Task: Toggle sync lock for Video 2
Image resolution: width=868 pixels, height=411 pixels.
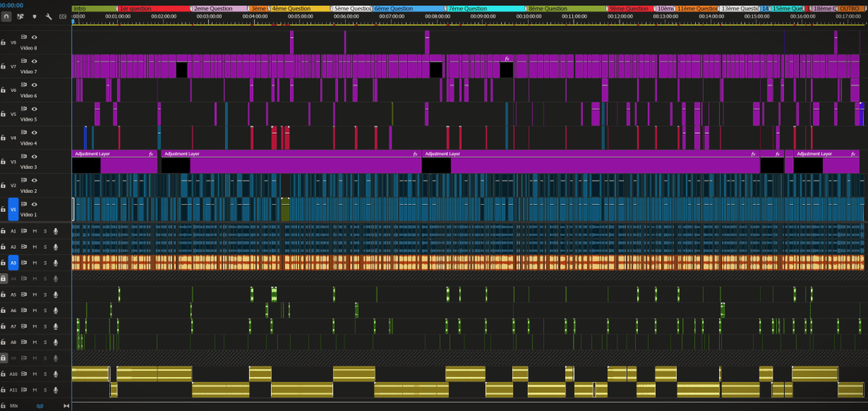Action: coord(24,179)
